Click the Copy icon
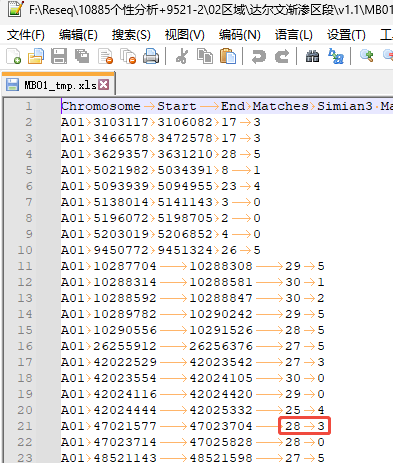 pos(205,56)
